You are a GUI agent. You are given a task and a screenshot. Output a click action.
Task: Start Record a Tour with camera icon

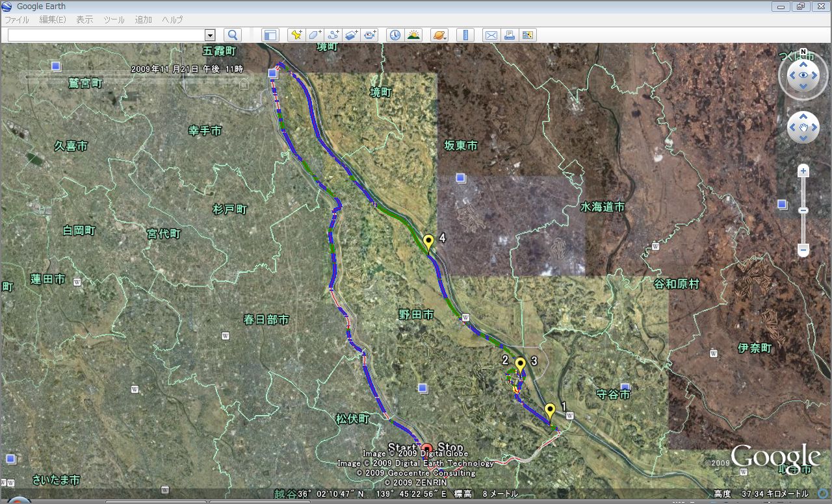tap(370, 35)
